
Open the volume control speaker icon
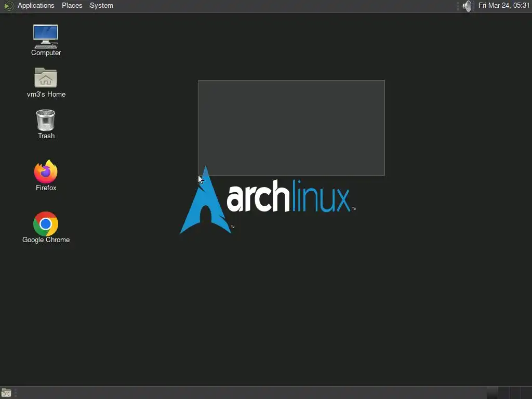(468, 6)
